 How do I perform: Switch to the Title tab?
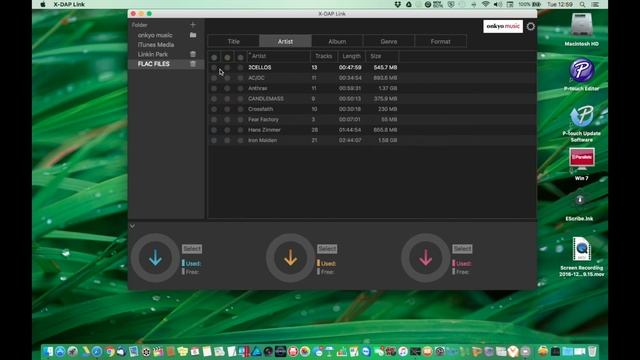point(233,41)
